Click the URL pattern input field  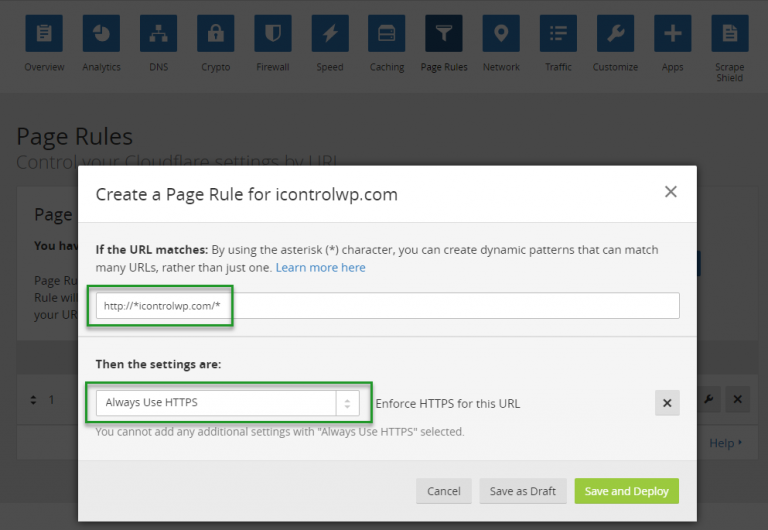click(387, 306)
